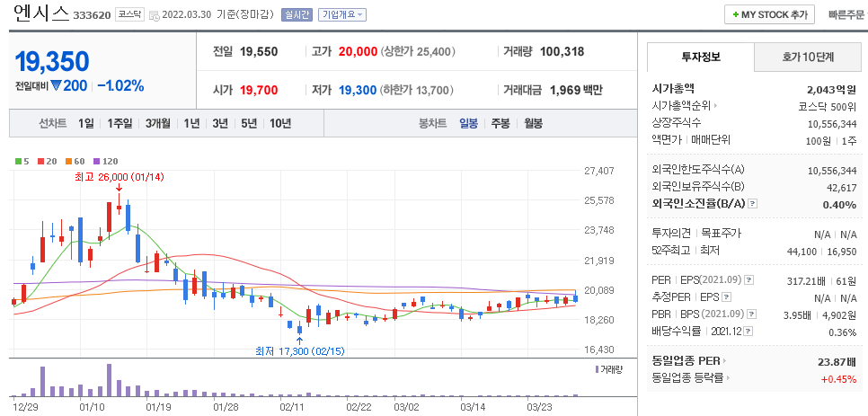Click the 전일 value 19,550

259,52
